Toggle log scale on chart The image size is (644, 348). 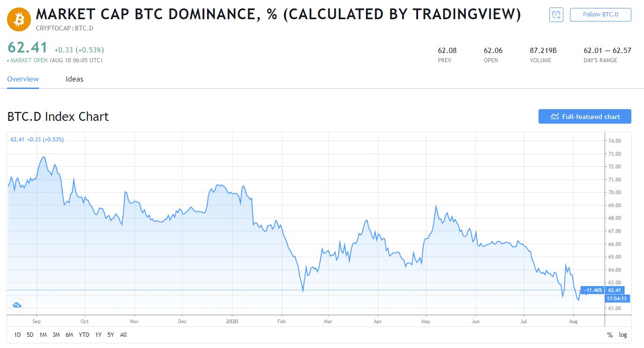[x=623, y=335]
